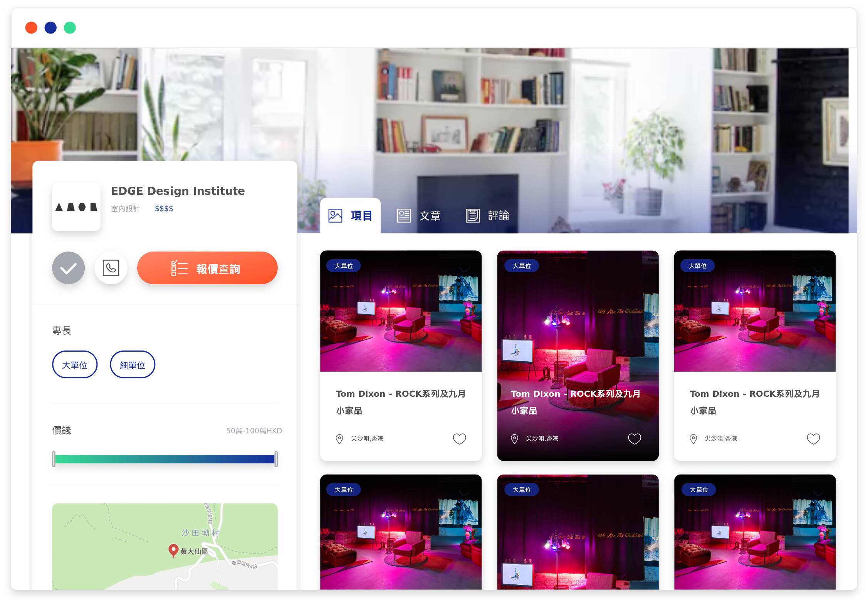Click the left price slider handle
The image size is (868, 604).
click(x=54, y=459)
